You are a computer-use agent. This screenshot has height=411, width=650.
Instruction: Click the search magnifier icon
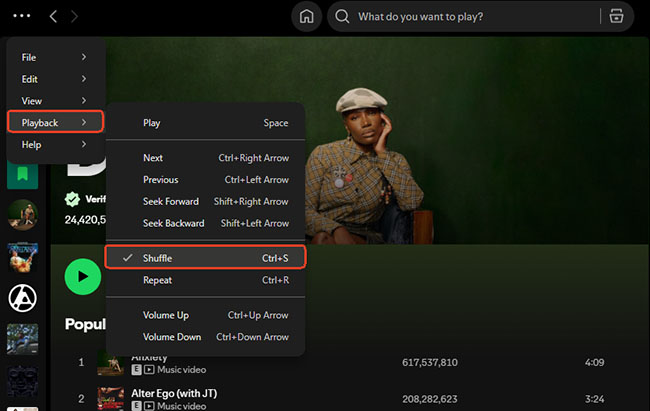click(x=342, y=17)
